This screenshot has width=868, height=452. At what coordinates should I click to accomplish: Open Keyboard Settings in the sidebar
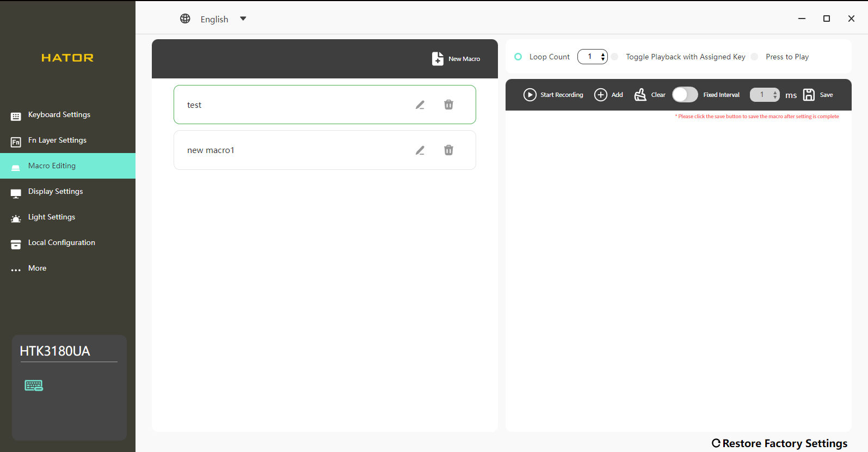coord(59,115)
